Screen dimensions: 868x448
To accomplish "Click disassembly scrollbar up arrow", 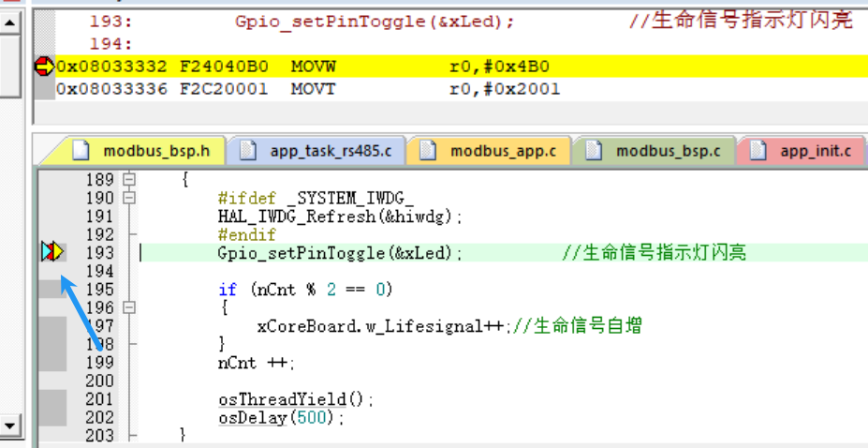I will point(11,22).
